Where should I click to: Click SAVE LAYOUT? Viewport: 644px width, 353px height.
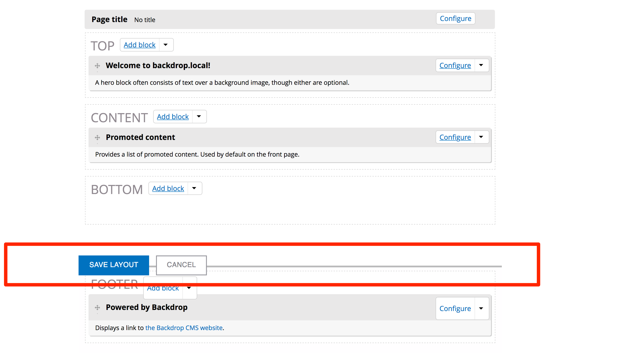(x=114, y=265)
